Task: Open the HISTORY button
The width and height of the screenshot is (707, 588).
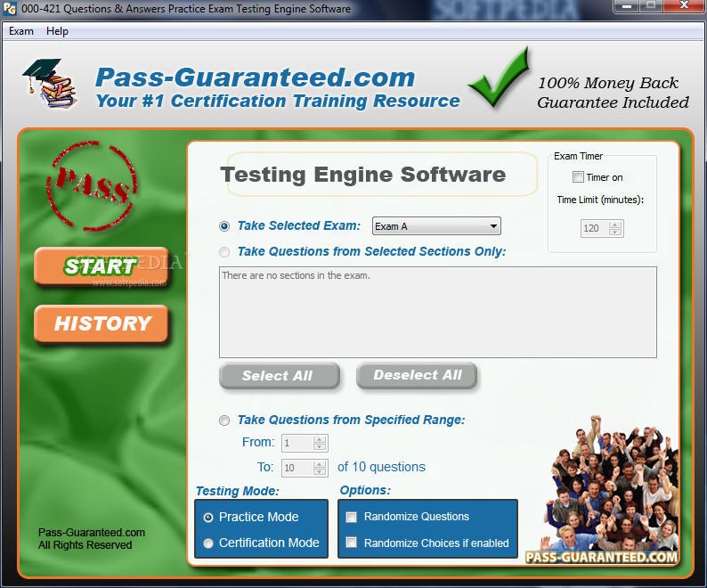Action: point(101,323)
